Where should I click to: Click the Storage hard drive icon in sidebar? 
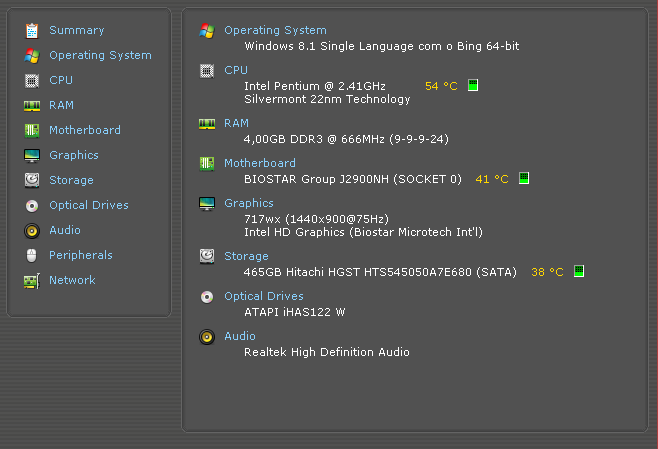tap(32, 180)
